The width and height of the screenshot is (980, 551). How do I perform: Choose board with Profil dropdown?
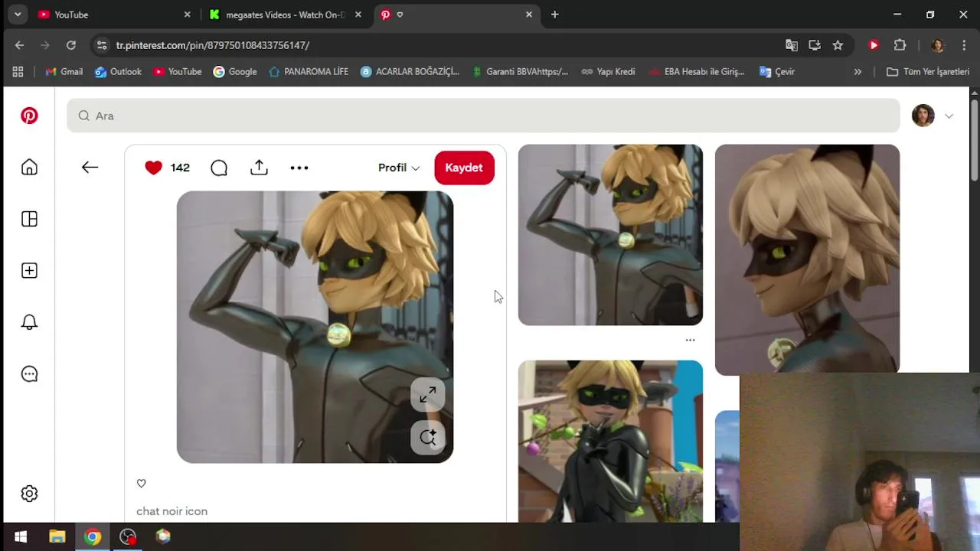point(399,168)
